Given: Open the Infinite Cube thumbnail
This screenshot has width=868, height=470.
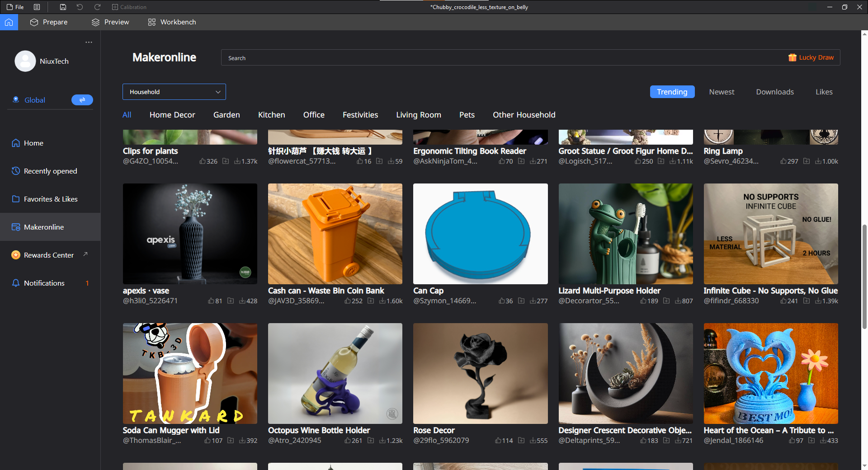Looking at the screenshot, I should 771,234.
